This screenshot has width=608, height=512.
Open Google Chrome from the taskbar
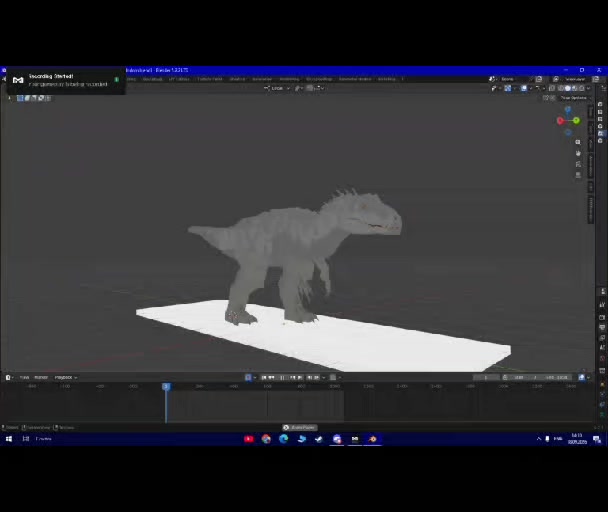coord(266,439)
